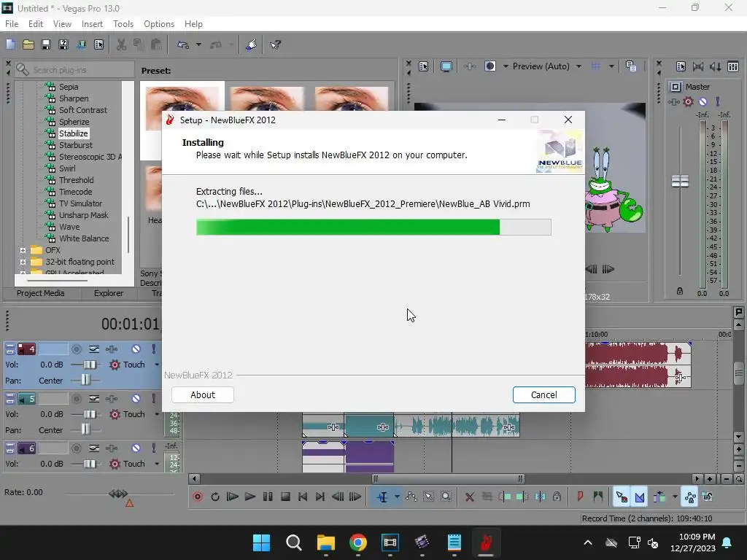Screen dimensions: 747x560
Task: Open track 6 Touch automation dropdown
Action: (157, 464)
